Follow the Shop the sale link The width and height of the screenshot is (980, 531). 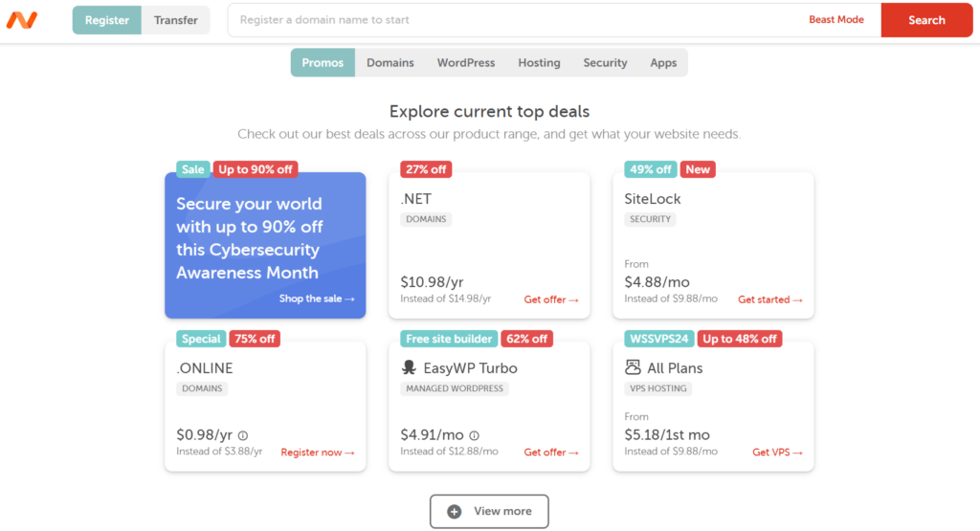pos(317,299)
